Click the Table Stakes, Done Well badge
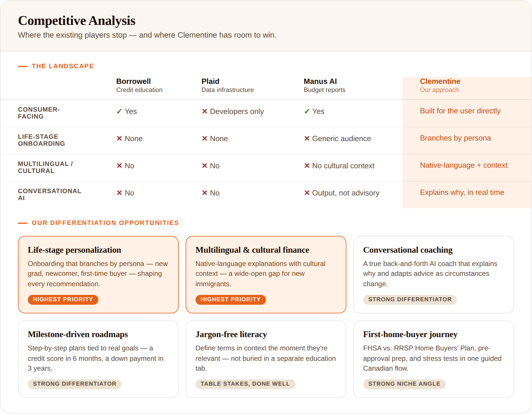This screenshot has height=414, width=532. [x=245, y=384]
